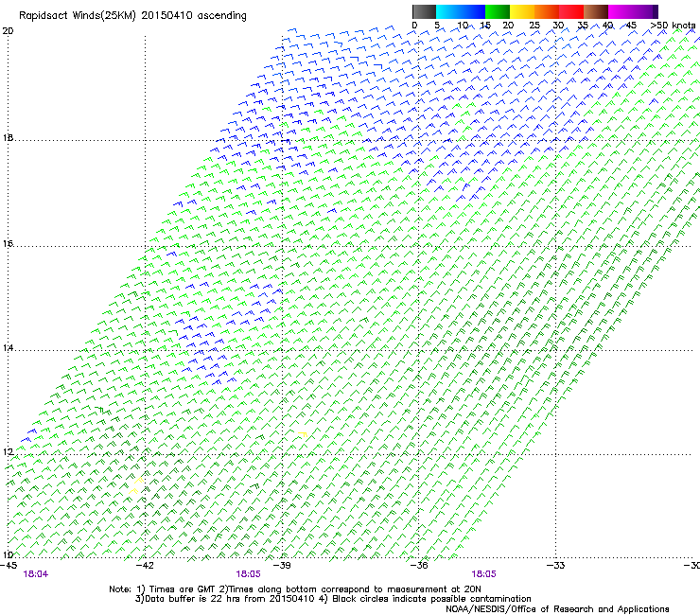Click the gray 0-5 knots color swatch
The width and height of the screenshot is (700, 615).
pyautogui.click(x=424, y=11)
